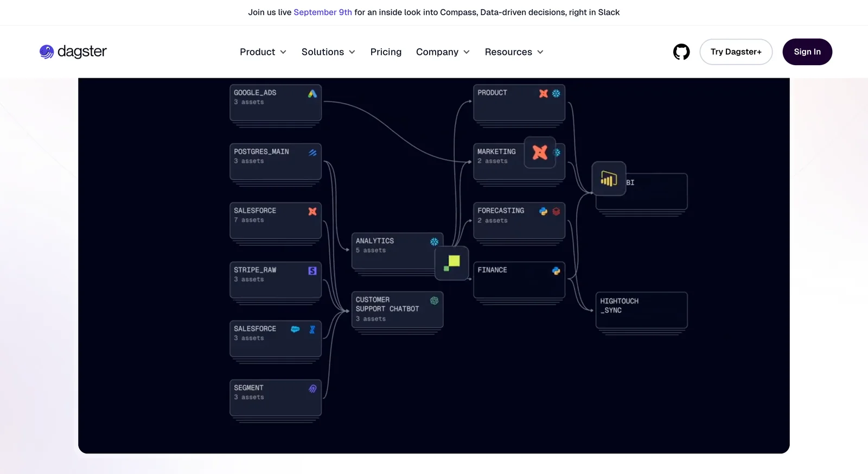Expand the Company menu
The image size is (868, 474).
click(x=443, y=52)
